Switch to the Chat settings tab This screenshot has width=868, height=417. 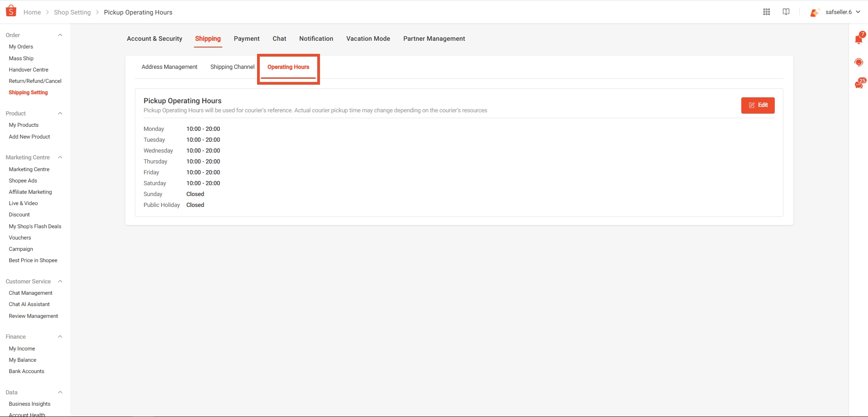(x=279, y=38)
